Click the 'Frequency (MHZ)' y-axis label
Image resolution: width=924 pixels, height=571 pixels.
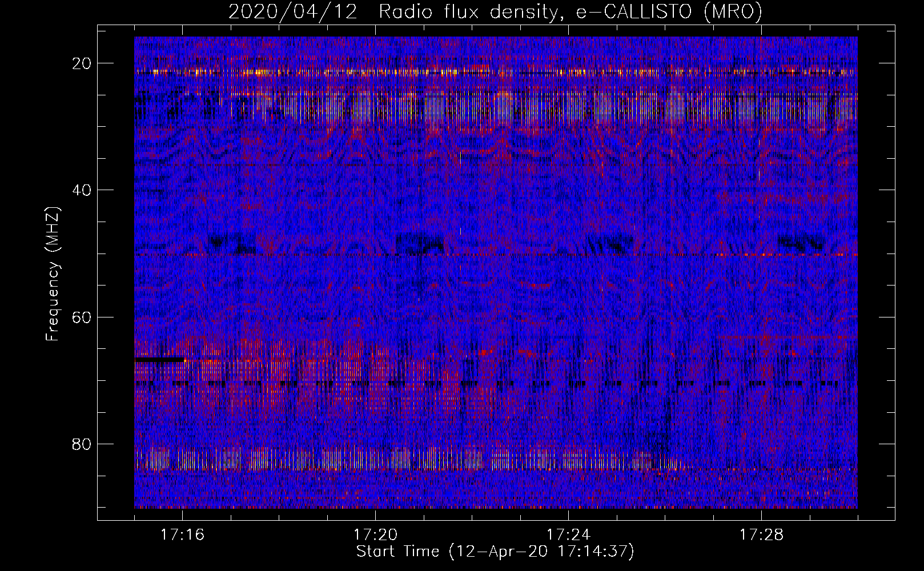[x=53, y=274]
